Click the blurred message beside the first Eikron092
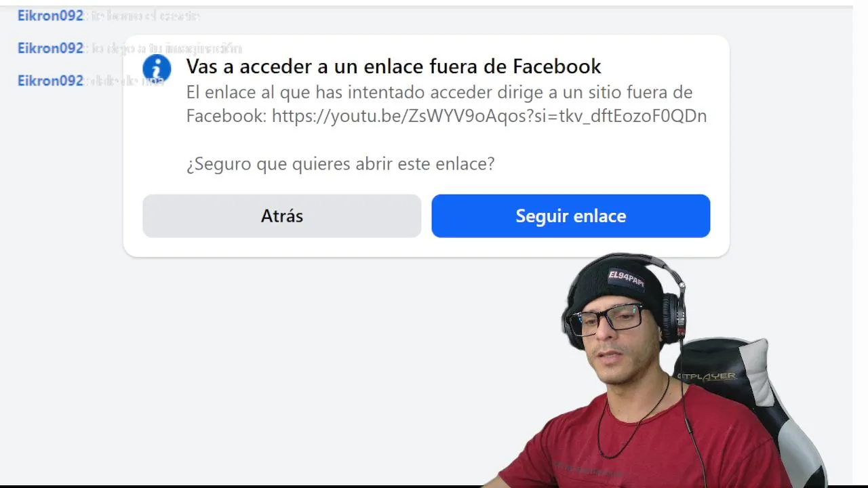 click(145, 16)
